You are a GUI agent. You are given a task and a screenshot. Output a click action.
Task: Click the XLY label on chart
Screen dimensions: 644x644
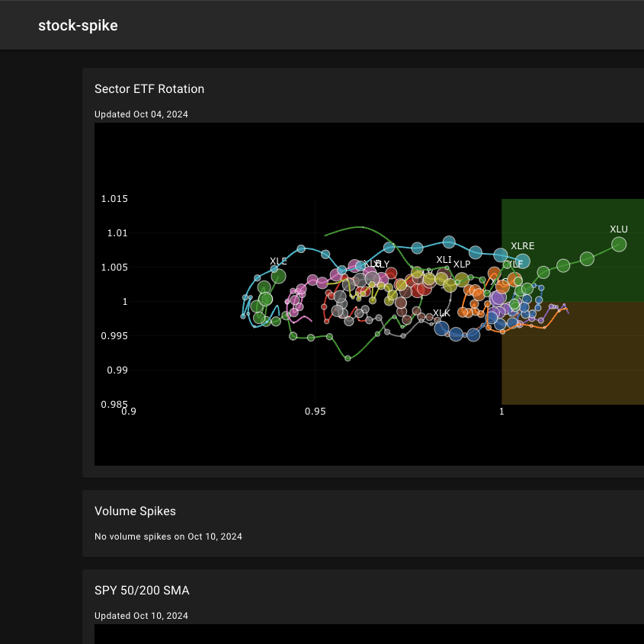pos(382,264)
